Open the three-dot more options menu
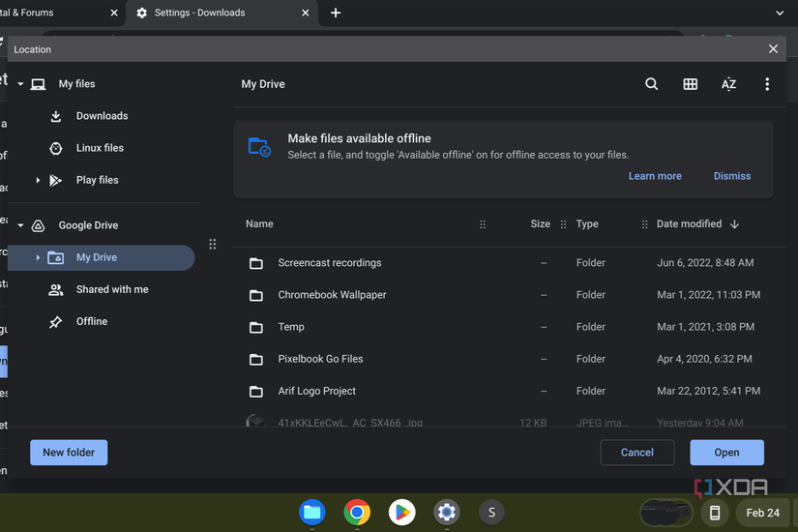Image resolution: width=798 pixels, height=532 pixels. (767, 84)
